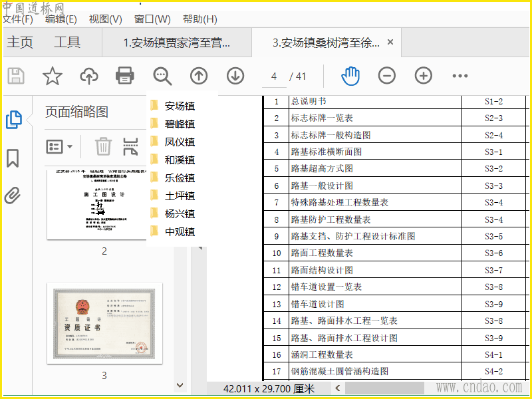Open bookmarks sidebar icon
The height and width of the screenshot is (399, 532).
tap(13, 158)
